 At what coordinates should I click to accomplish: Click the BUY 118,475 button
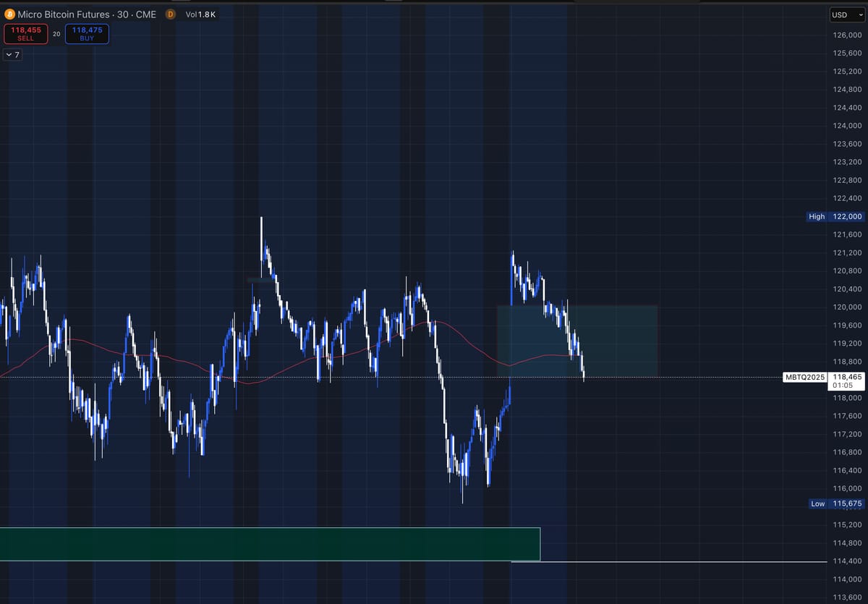(87, 34)
